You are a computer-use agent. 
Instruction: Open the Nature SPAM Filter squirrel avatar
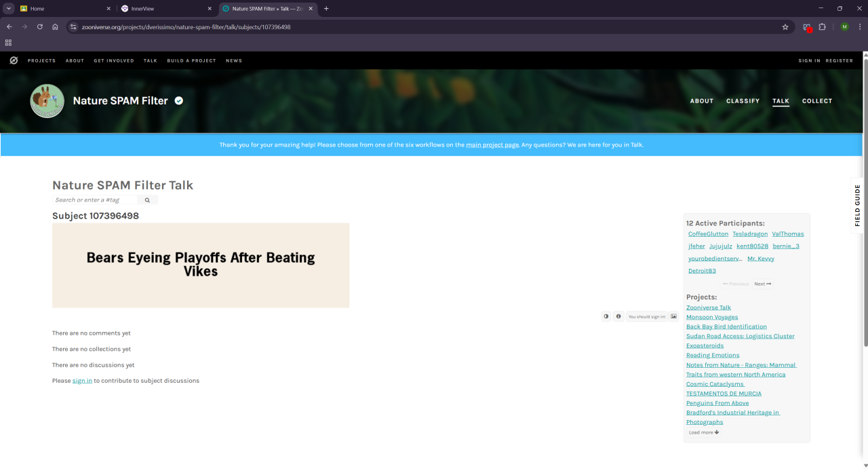pos(47,101)
